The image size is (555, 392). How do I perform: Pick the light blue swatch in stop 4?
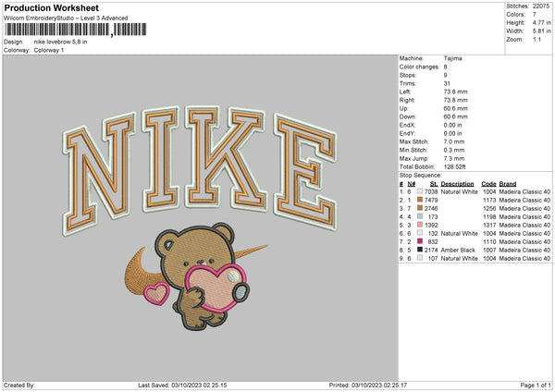point(420,216)
